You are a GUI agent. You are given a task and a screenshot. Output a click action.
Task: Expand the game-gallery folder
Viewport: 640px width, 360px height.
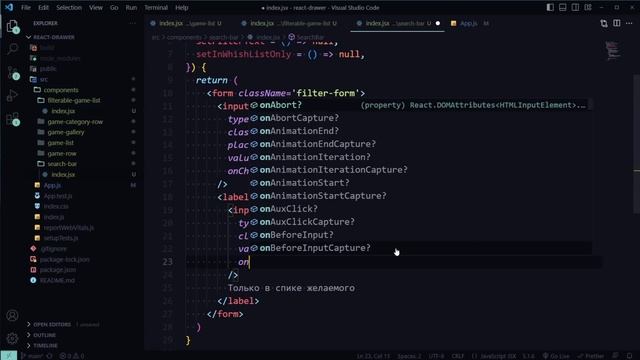[x=66, y=132]
